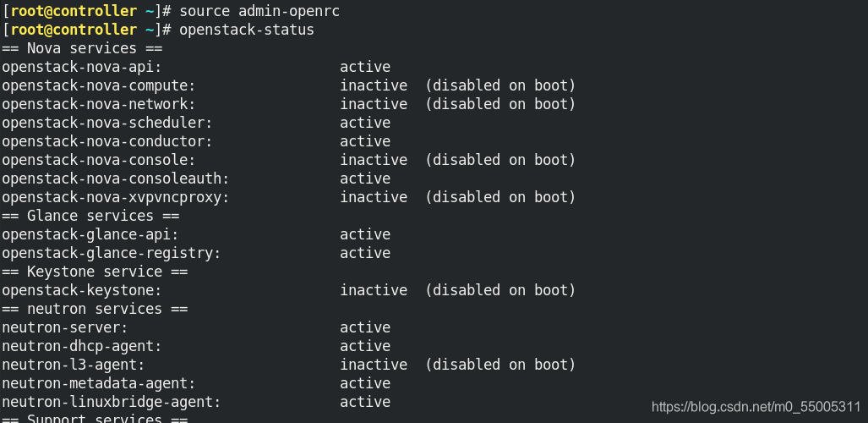The image size is (868, 423).
Task: Click the neutron-dhcp-agent active status
Action: tap(365, 347)
